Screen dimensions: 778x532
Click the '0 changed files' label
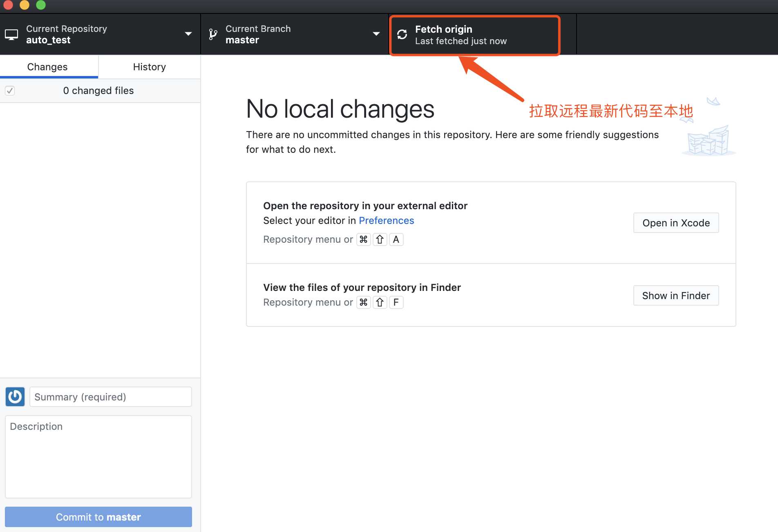click(98, 91)
